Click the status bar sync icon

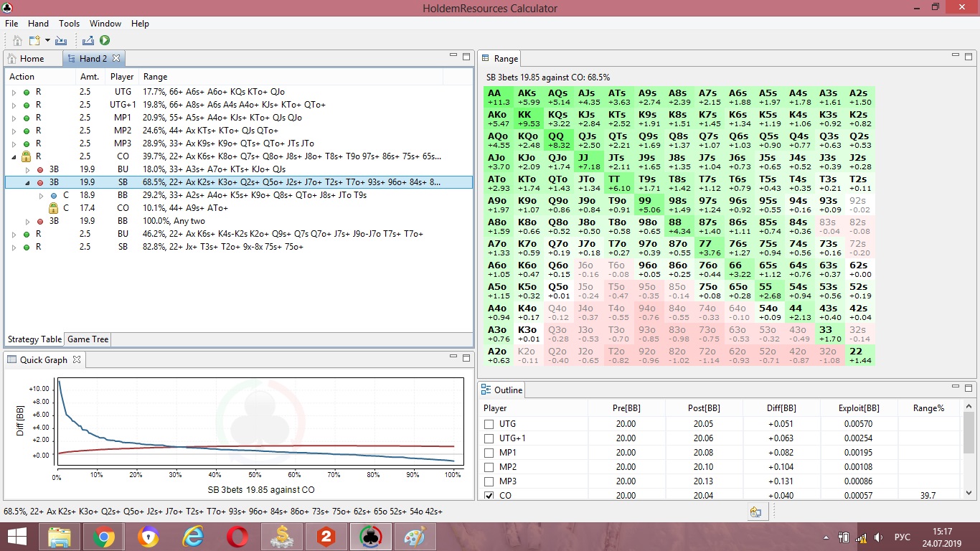(755, 512)
